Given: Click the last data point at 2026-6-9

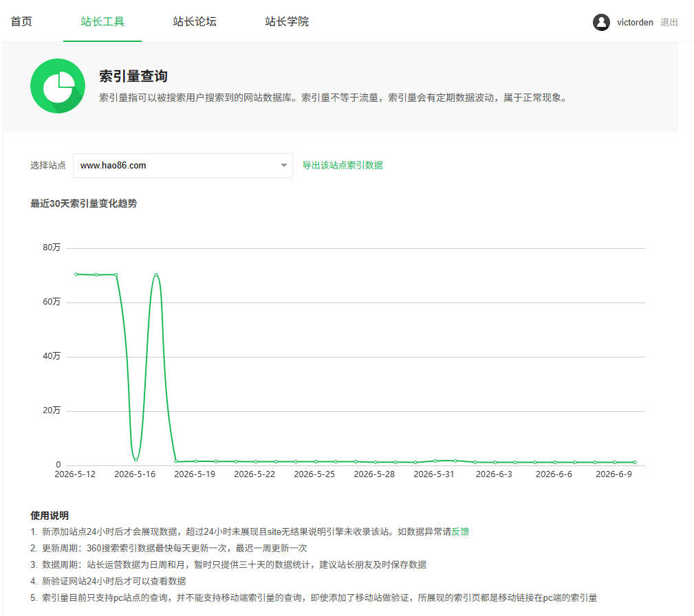Looking at the screenshot, I should (635, 462).
